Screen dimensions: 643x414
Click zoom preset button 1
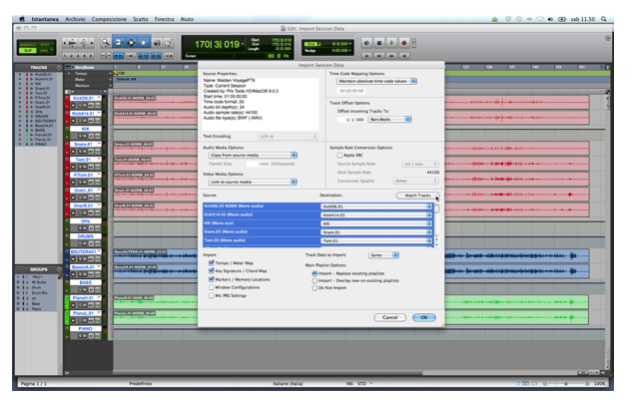click(65, 56)
